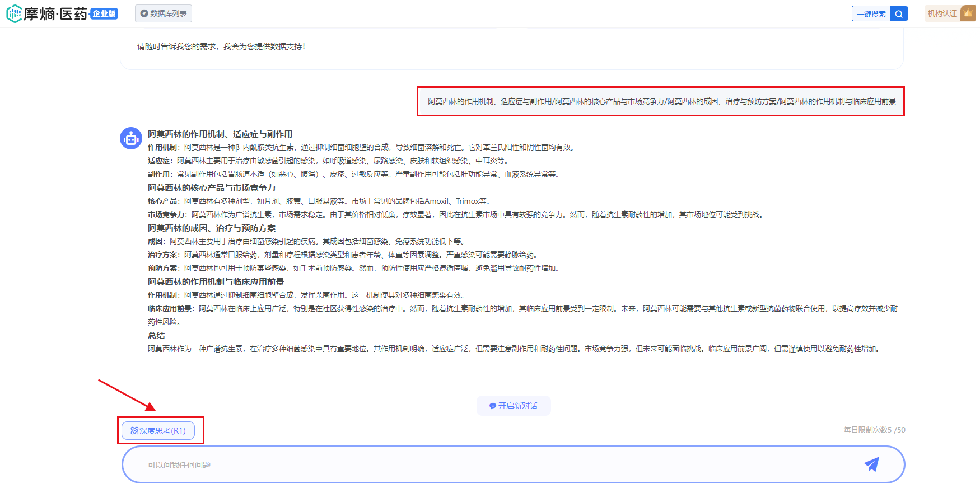Click the summary paragraph starting 阿莫西林作为一种广谱抗生素
Viewport: 980px width, 493px height.
click(x=514, y=349)
